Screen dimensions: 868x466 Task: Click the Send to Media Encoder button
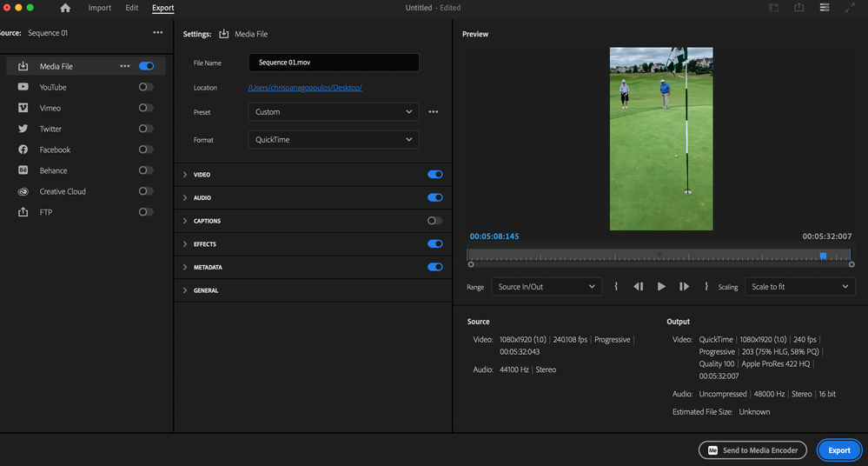coord(752,450)
